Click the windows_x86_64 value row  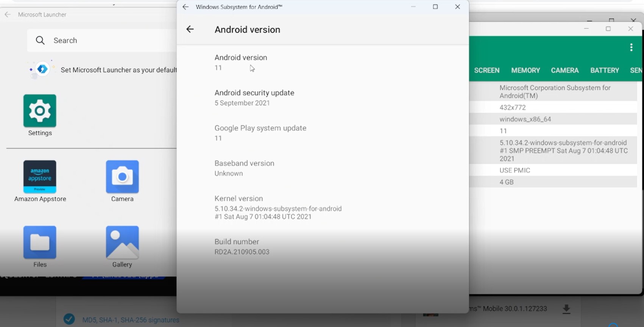[553, 119]
